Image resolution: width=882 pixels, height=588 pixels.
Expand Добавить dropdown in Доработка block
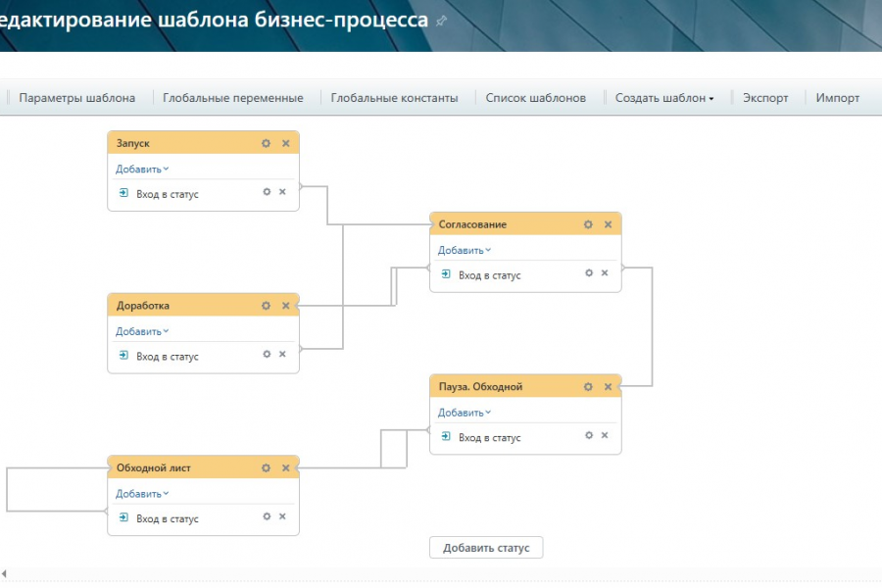click(x=142, y=331)
